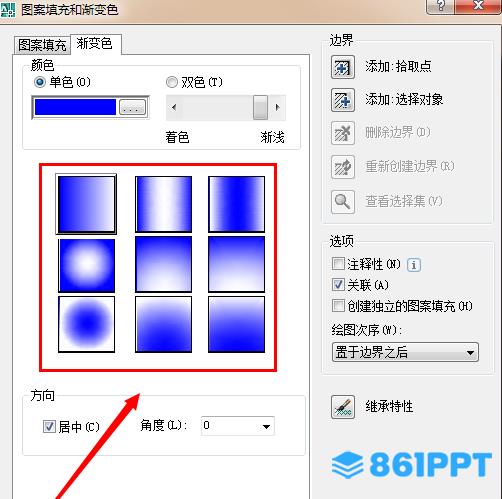Open the Angle (角度) dropdown
The image size is (502, 499).
coord(238,426)
